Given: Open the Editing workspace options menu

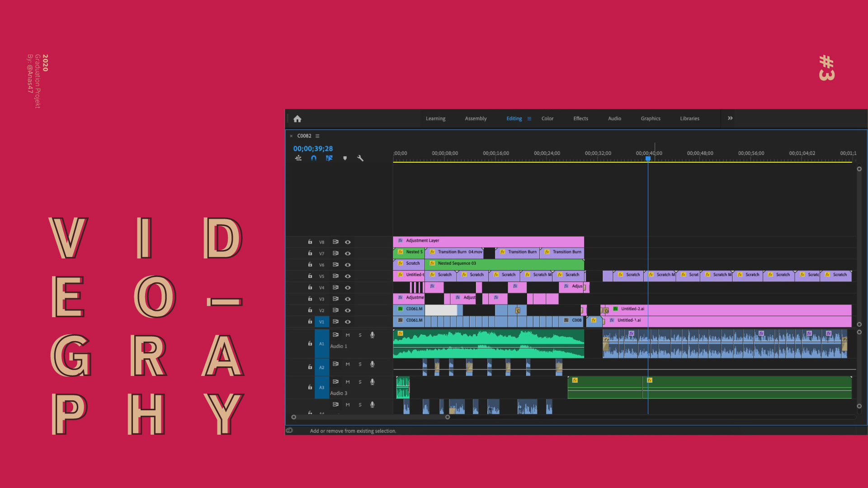Looking at the screenshot, I should click(x=529, y=119).
